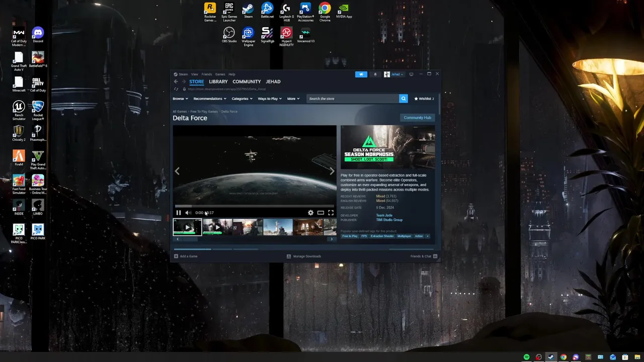This screenshot has width=644, height=362.
Task: Switch to the LIBRARY tab
Action: [218, 81]
